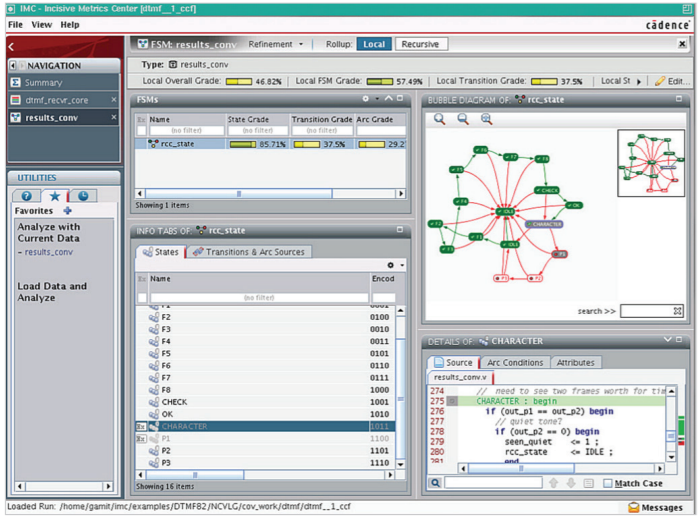The height and width of the screenshot is (518, 698).
Task: Add a favorite with plus icon
Action: tap(68, 210)
